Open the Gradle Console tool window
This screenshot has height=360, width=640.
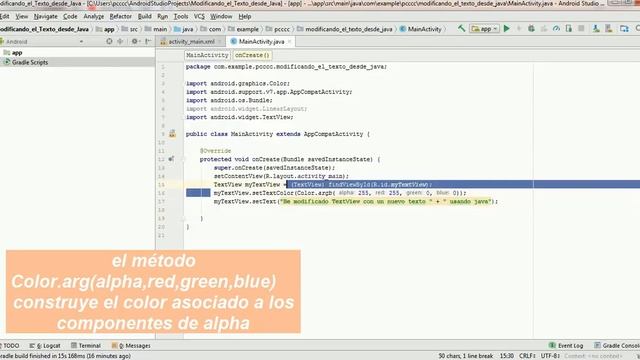[x=617, y=345]
